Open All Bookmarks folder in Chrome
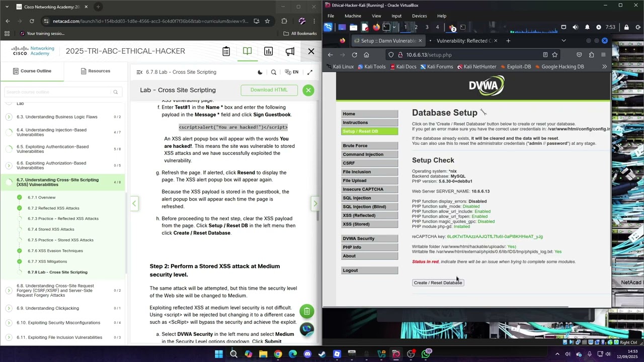Viewport: 644px width, 362px height. click(300, 34)
